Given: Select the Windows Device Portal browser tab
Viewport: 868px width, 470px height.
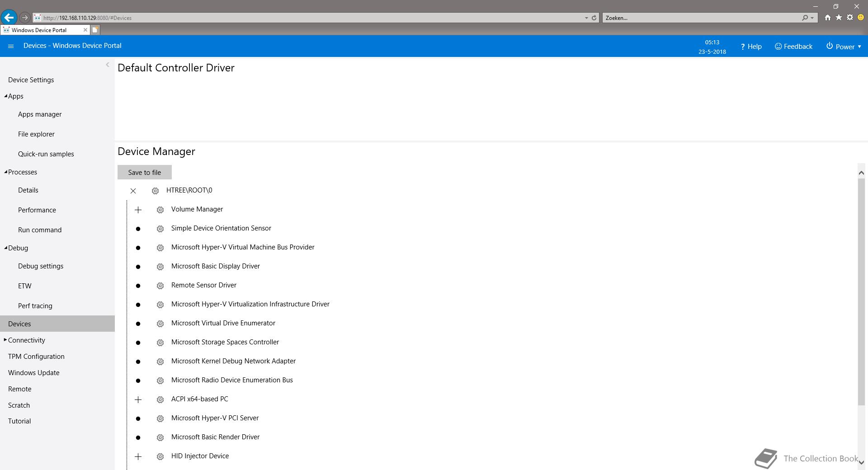Looking at the screenshot, I should click(x=45, y=30).
